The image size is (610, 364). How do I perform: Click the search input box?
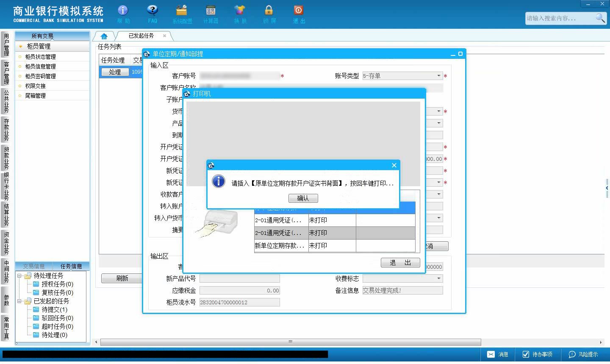[x=560, y=18]
